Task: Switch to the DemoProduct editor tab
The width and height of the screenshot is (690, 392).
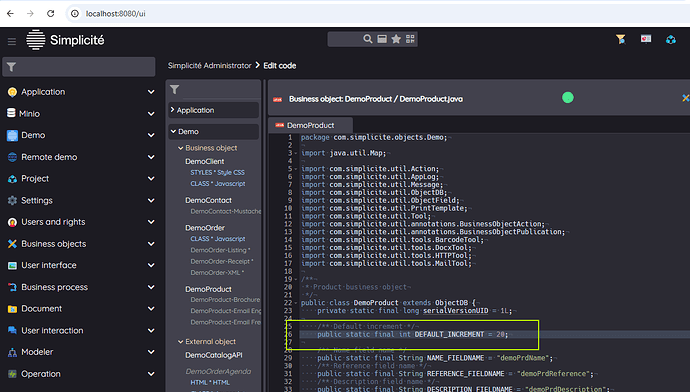Action: coord(310,125)
